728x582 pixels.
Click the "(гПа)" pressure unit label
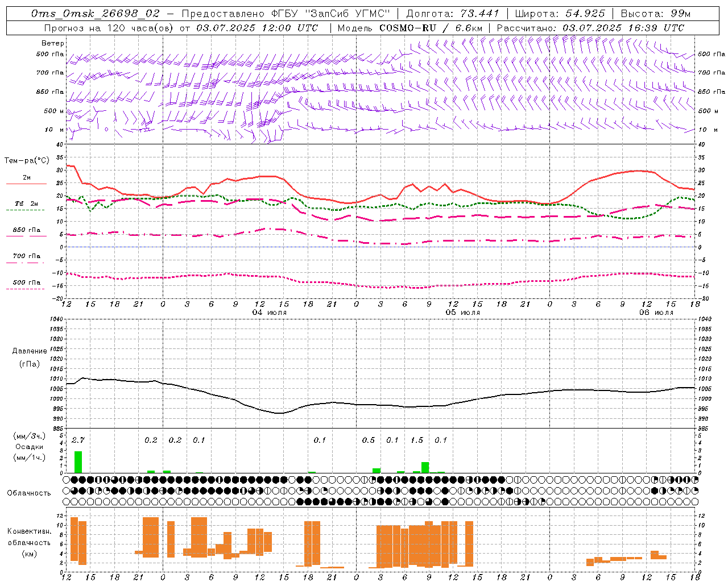tap(30, 364)
